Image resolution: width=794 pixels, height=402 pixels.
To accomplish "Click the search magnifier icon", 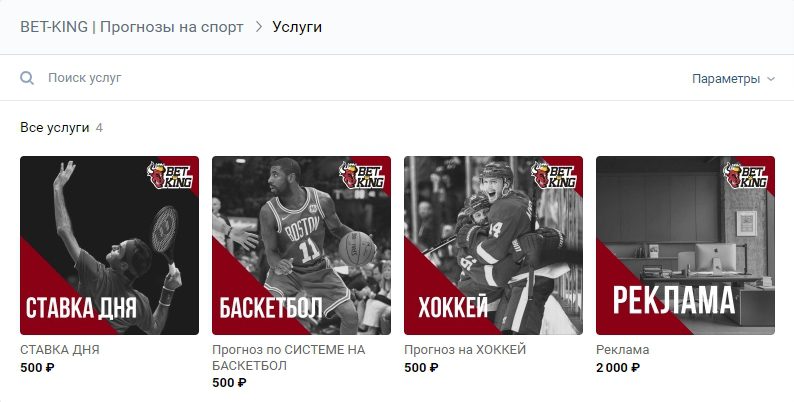I will click(x=27, y=78).
